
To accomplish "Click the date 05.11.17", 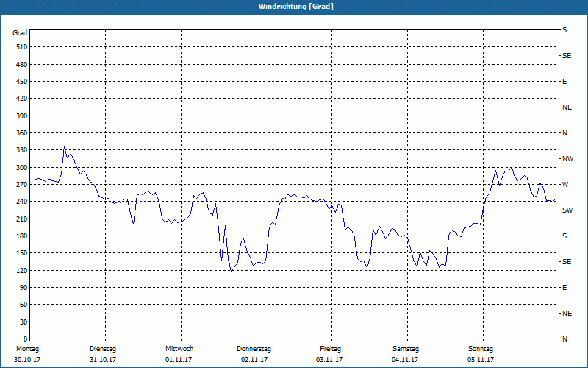I will 481,360.
